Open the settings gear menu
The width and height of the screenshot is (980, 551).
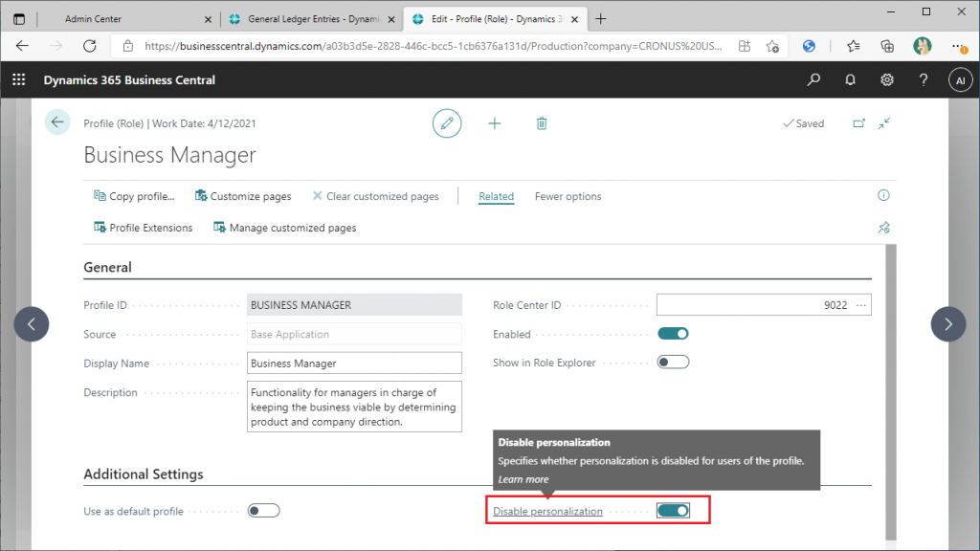887,80
